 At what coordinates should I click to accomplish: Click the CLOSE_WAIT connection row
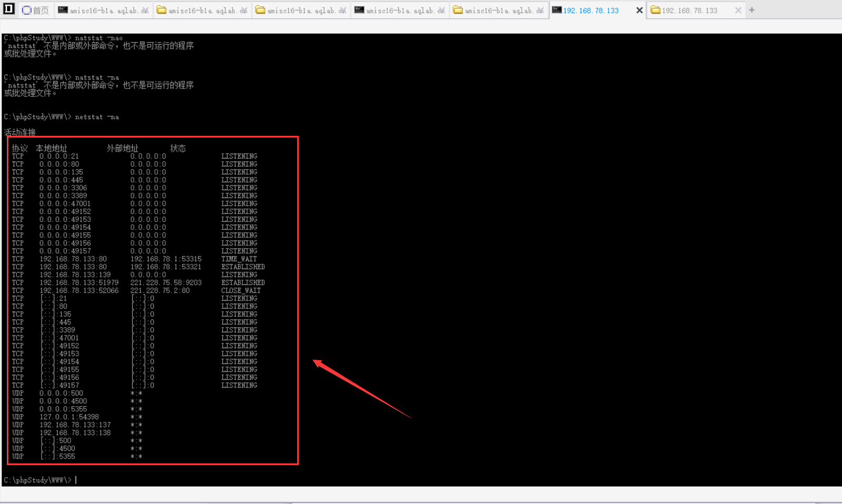[x=136, y=290]
